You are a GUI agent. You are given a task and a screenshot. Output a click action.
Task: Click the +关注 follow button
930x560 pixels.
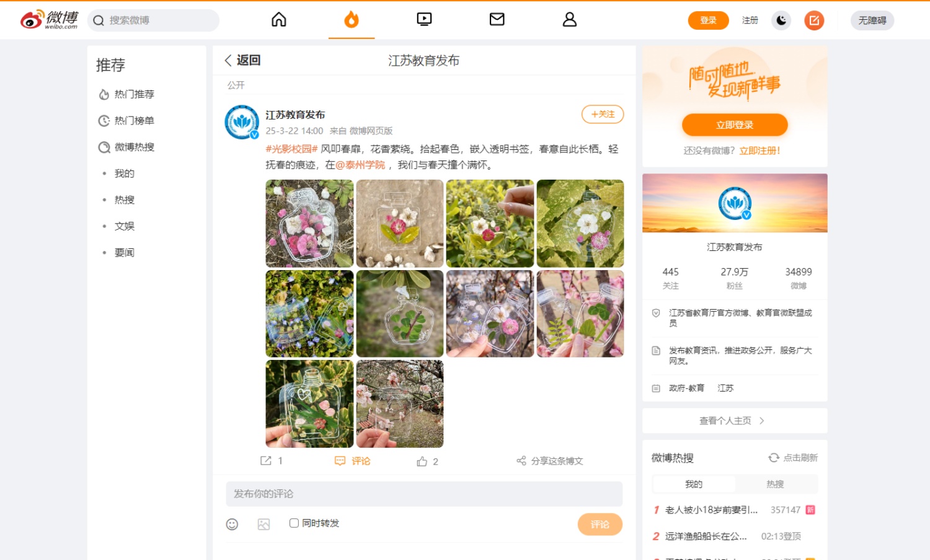point(602,115)
